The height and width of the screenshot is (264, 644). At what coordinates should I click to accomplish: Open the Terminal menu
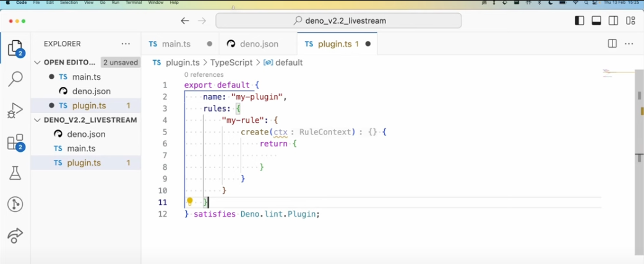coord(134,2)
